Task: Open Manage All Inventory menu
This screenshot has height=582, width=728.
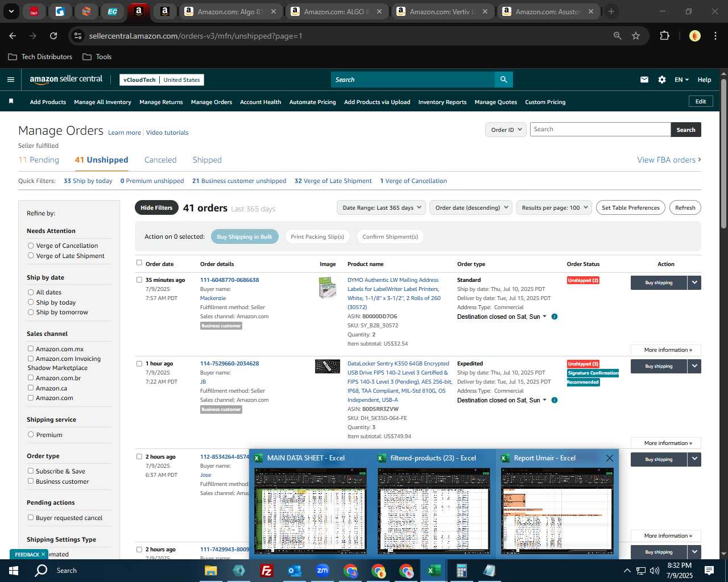Action: [x=102, y=102]
